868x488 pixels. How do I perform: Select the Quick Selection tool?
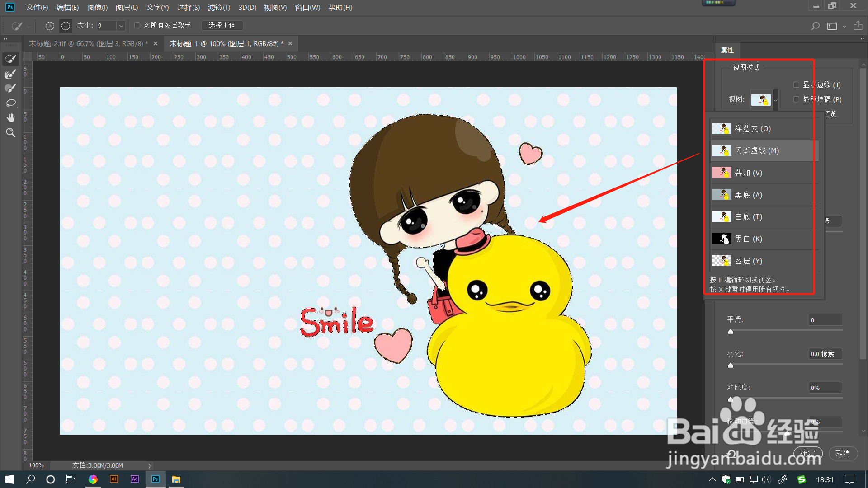[x=10, y=59]
